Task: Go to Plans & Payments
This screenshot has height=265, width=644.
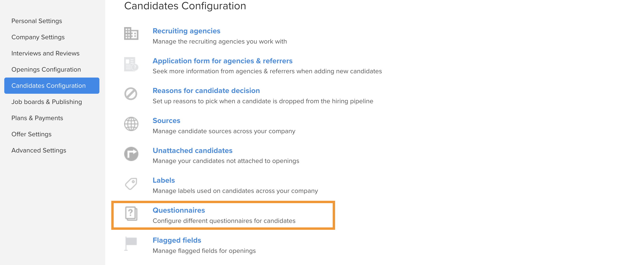Action: tap(37, 118)
